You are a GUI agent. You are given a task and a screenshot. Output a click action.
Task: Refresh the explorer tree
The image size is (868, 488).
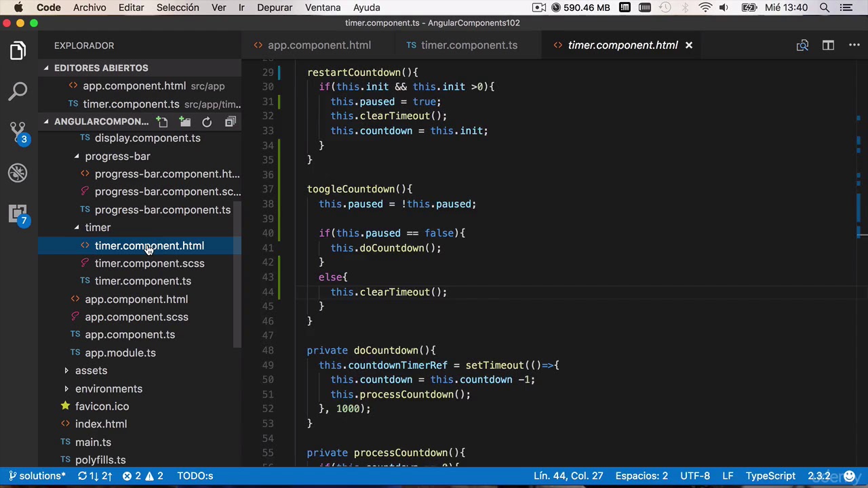(x=207, y=122)
